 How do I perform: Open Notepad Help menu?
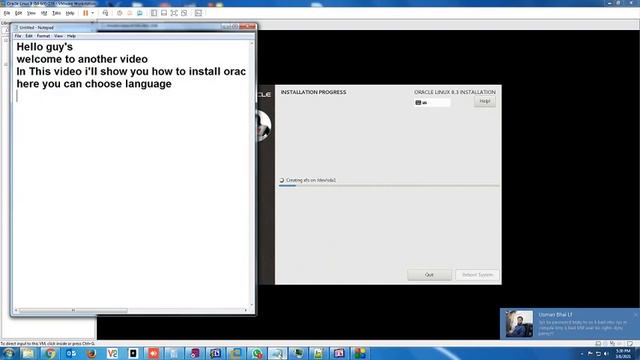71,36
